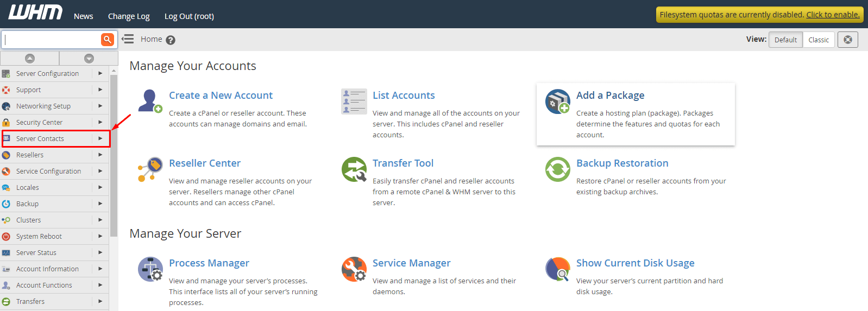Click the Backup Restoration icon
This screenshot has width=868, height=311.
click(558, 169)
